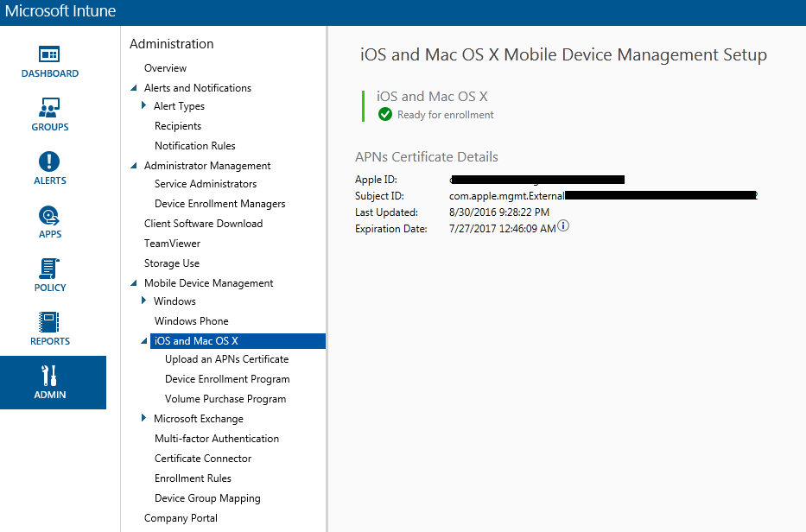Click the green Ready for enrollment checkmark
Screen dimensions: 806x532
tap(385, 114)
